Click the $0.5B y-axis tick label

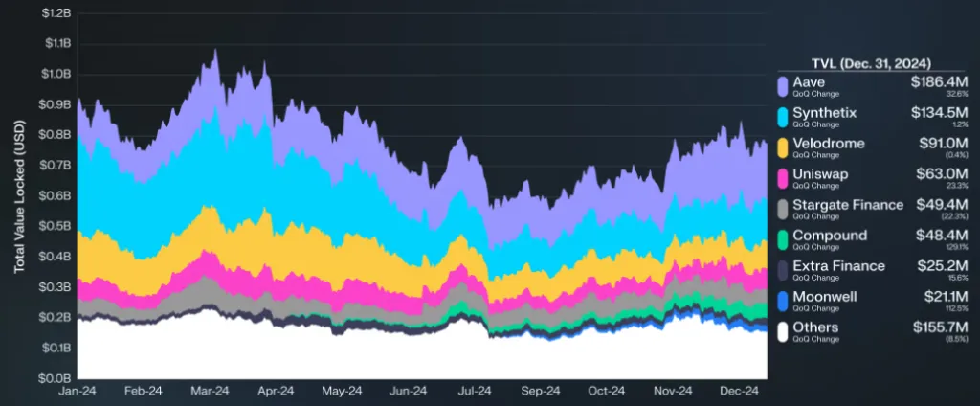tap(56, 226)
